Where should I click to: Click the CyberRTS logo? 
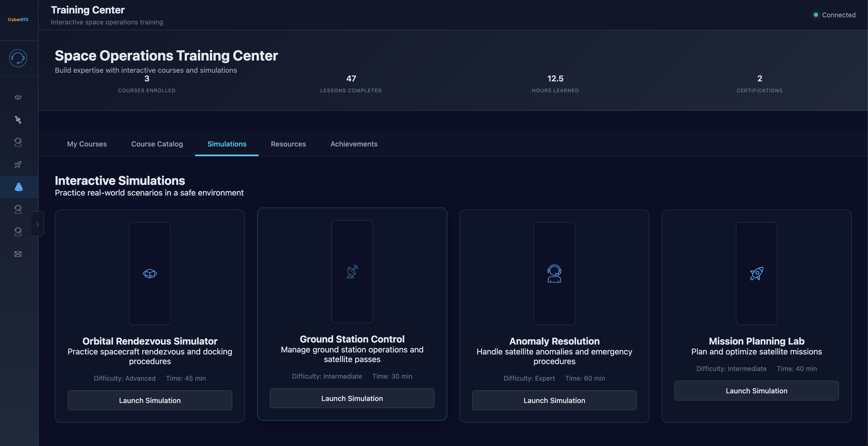pos(18,20)
